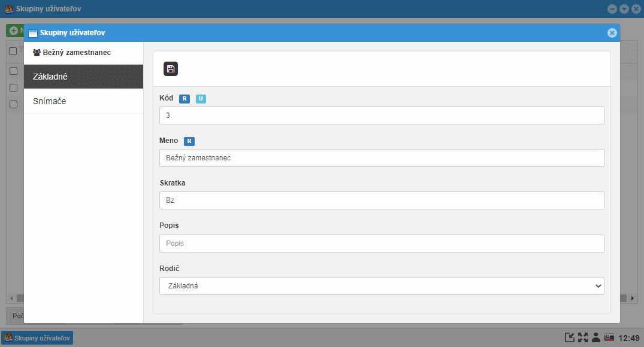Click the Rodič field label
Screen dimensions: 644x347
pos(170,268)
